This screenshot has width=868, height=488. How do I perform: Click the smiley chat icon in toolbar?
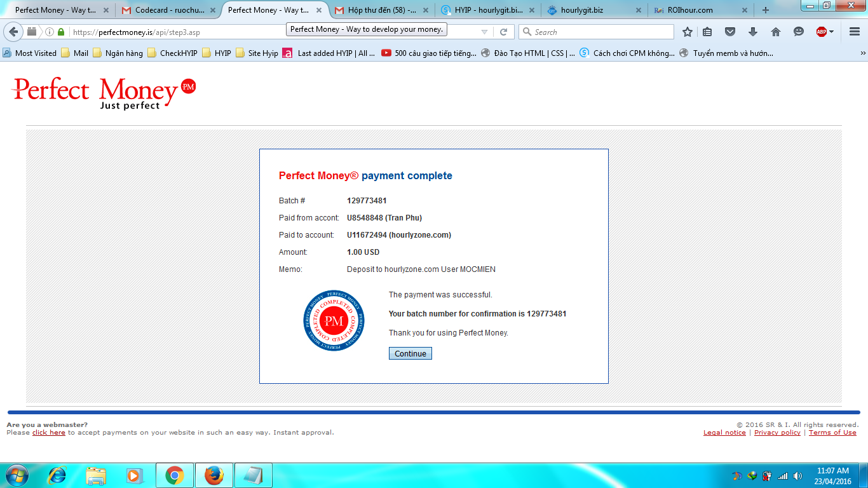799,32
